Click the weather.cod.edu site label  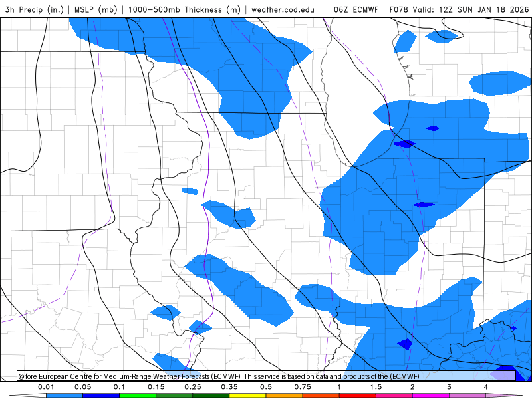point(283,9)
